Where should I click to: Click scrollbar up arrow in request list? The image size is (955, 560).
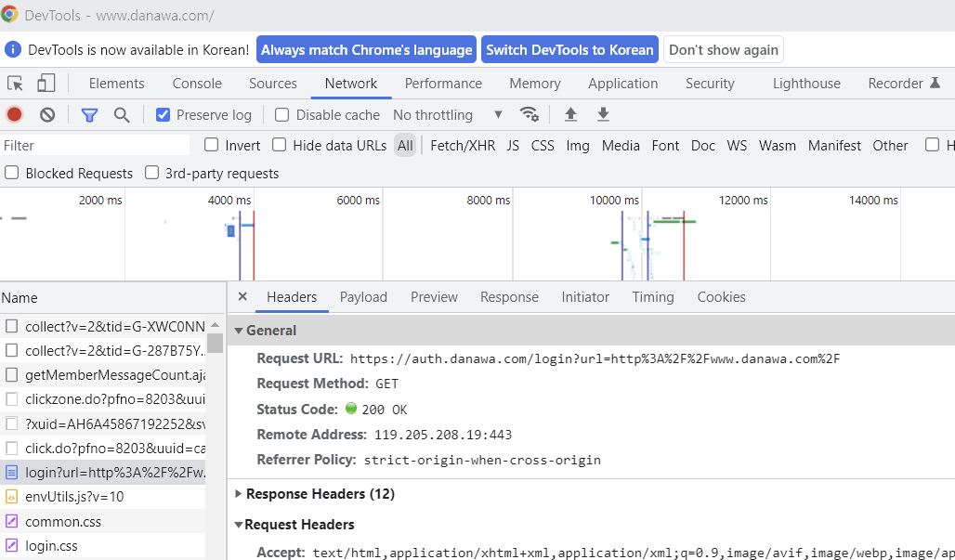tap(215, 325)
